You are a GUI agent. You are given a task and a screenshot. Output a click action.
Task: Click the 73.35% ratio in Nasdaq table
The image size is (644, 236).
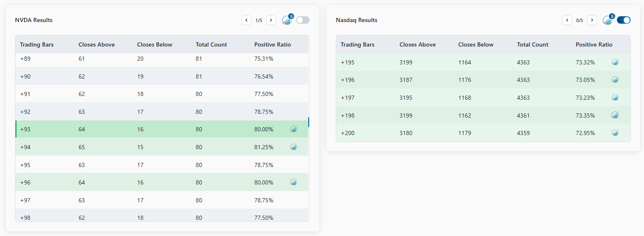[x=585, y=116]
